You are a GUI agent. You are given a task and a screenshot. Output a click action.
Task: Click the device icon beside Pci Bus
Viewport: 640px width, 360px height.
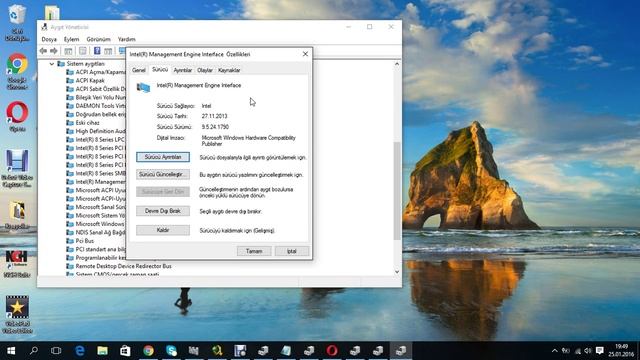(70, 241)
